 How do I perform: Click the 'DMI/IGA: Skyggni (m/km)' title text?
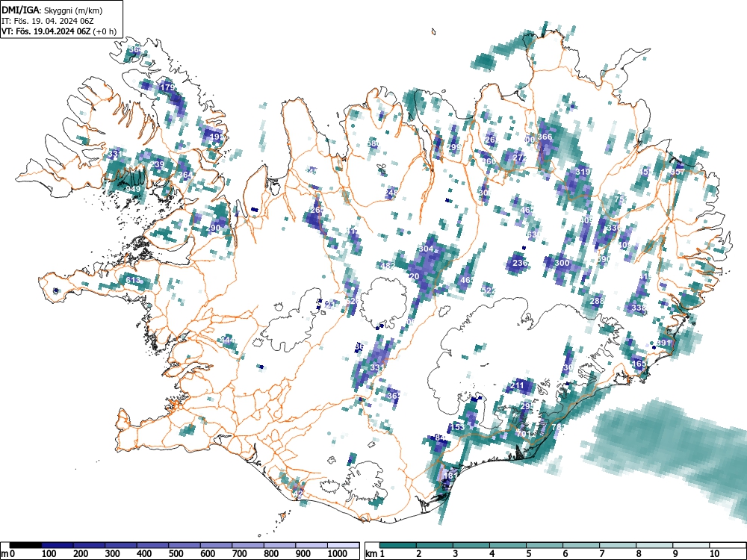[x=52, y=10]
